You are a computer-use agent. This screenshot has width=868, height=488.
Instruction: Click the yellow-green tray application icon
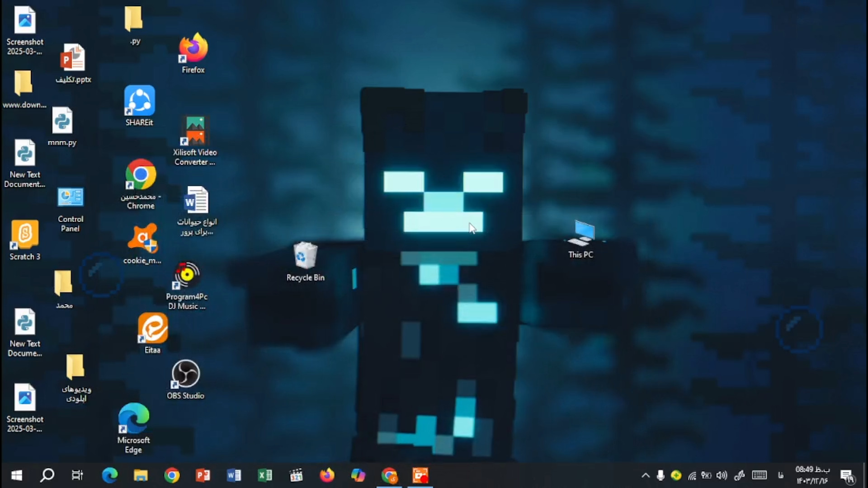tap(676, 475)
